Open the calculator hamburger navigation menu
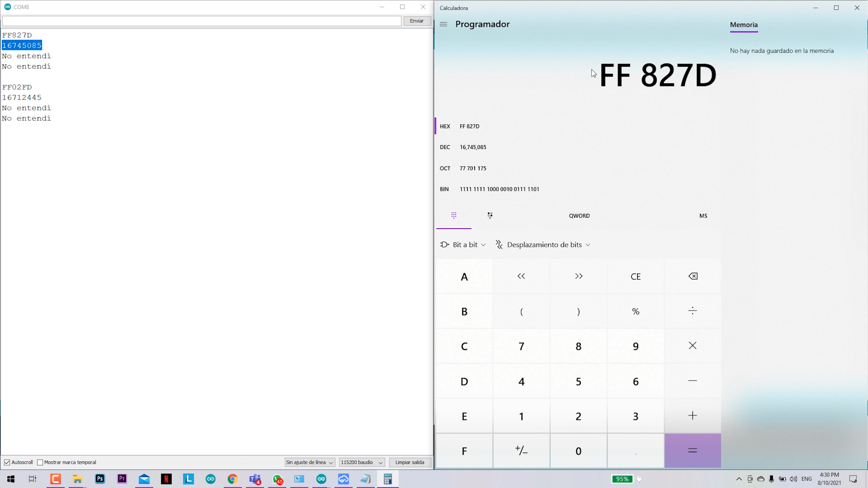This screenshot has height=488, width=868. pos(443,24)
